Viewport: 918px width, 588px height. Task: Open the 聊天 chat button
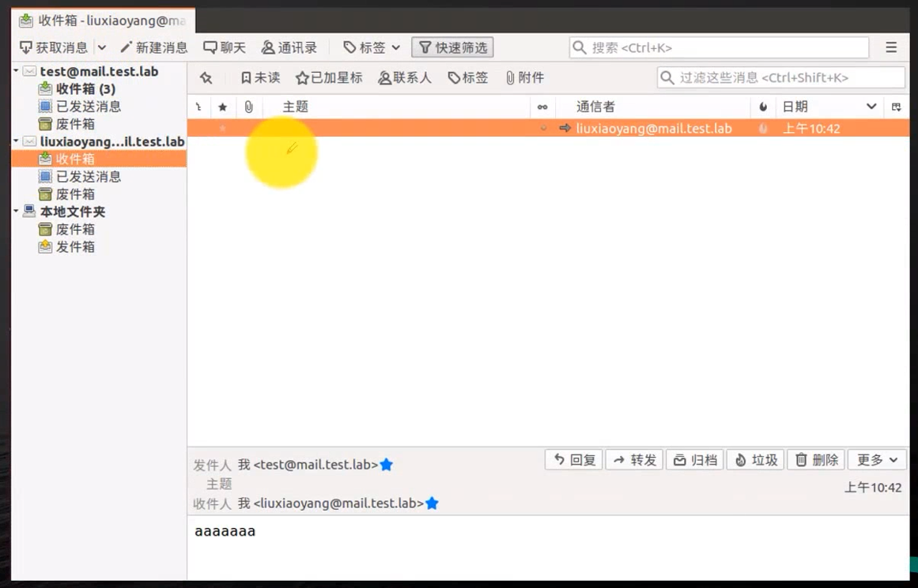[x=225, y=47]
